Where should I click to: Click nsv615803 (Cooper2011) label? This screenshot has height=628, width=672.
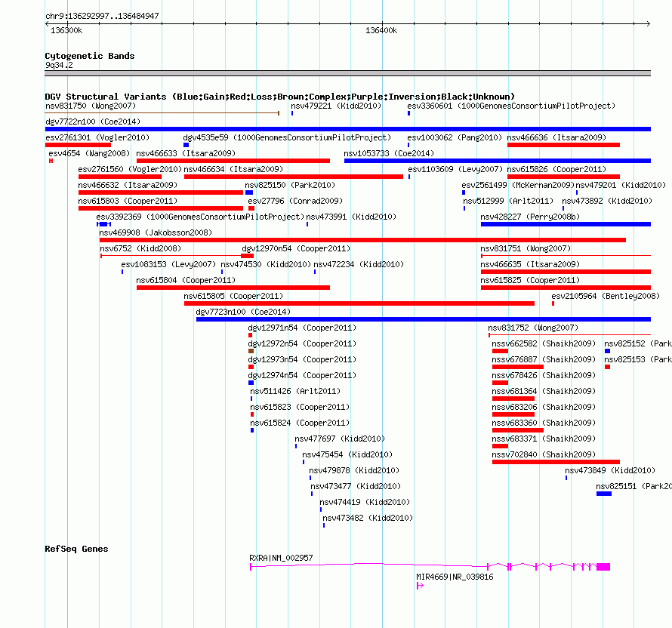[128, 201]
